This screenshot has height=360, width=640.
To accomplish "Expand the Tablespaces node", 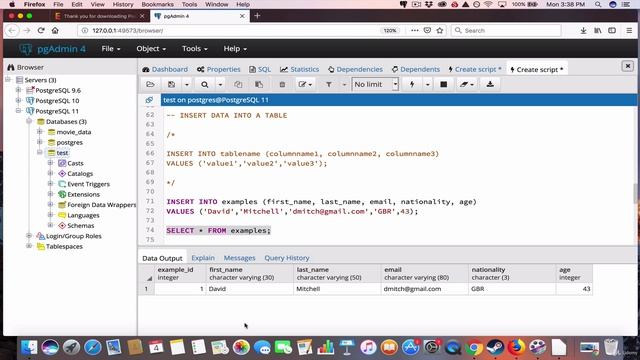I will click(x=29, y=246).
